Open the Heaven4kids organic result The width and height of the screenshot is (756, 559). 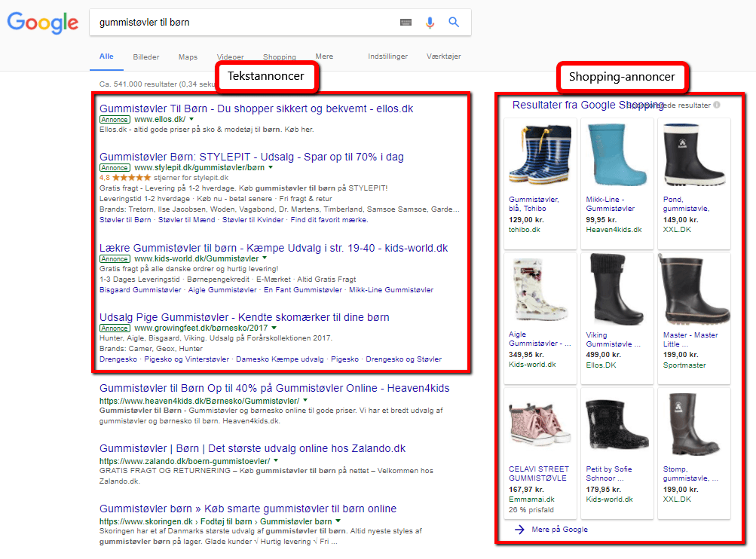[274, 389]
